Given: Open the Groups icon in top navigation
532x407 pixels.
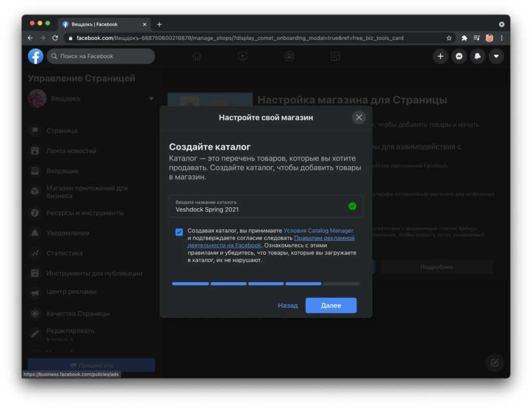Looking at the screenshot, I should [x=289, y=56].
